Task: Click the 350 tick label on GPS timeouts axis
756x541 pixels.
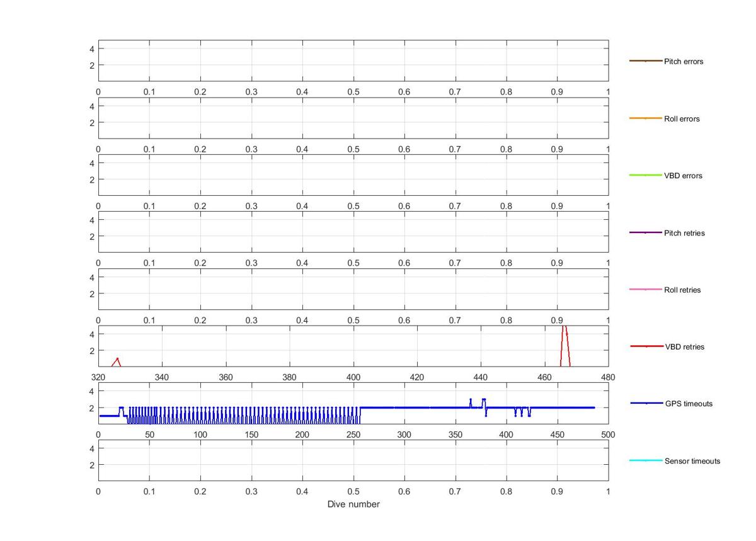Action: point(455,435)
